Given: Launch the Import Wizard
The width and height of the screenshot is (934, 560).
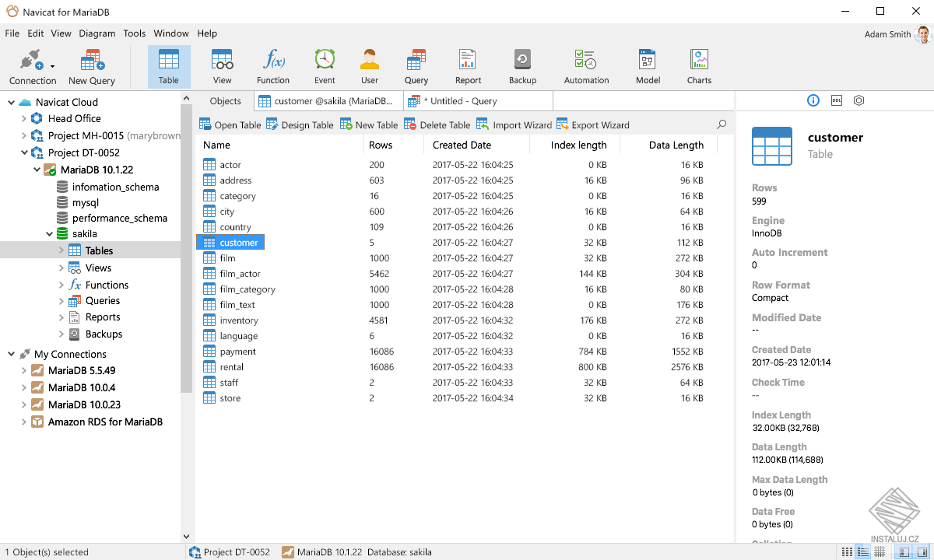Looking at the screenshot, I should [x=514, y=124].
